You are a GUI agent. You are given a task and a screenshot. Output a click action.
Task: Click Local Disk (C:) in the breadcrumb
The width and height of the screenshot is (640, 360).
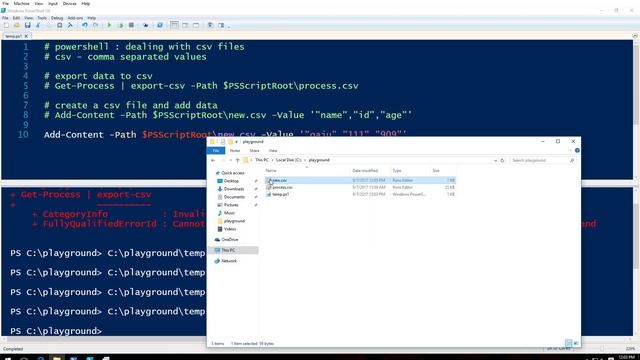[x=288, y=160]
